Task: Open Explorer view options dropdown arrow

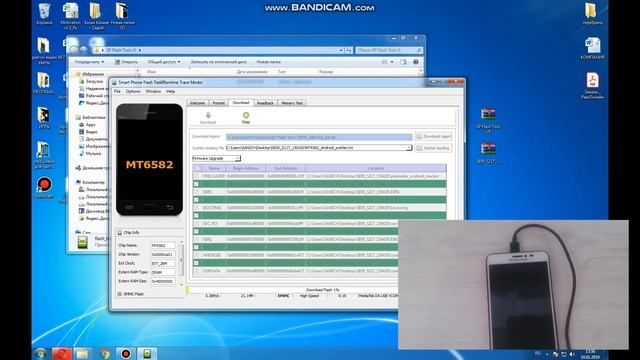Action: (392, 62)
